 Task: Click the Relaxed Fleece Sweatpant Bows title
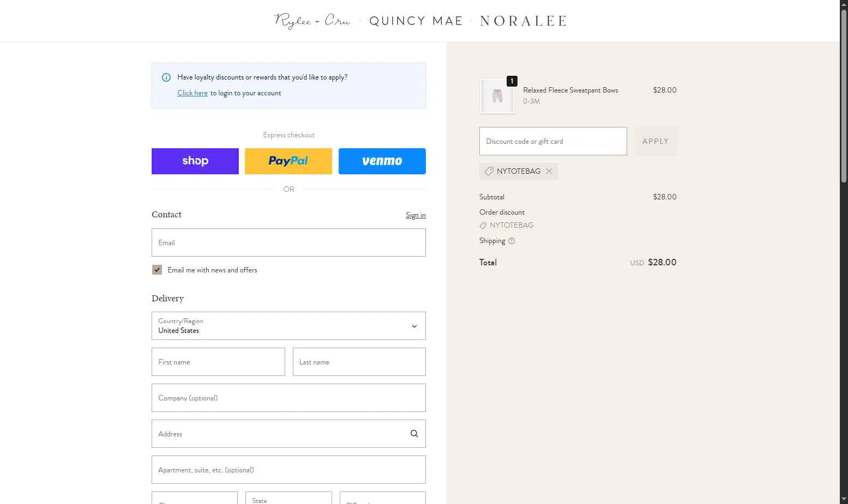tap(570, 90)
